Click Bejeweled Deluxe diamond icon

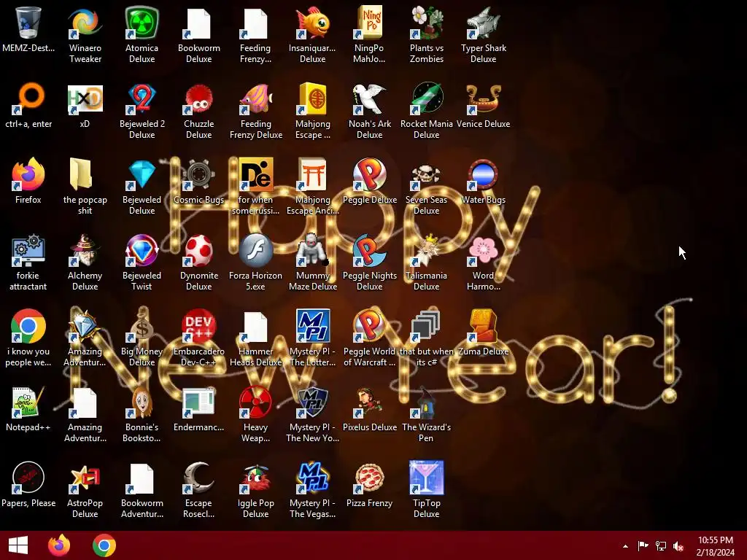142,174
